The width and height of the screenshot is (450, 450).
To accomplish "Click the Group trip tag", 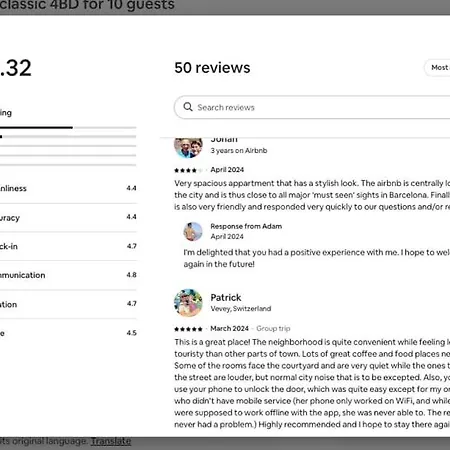I will tap(273, 329).
